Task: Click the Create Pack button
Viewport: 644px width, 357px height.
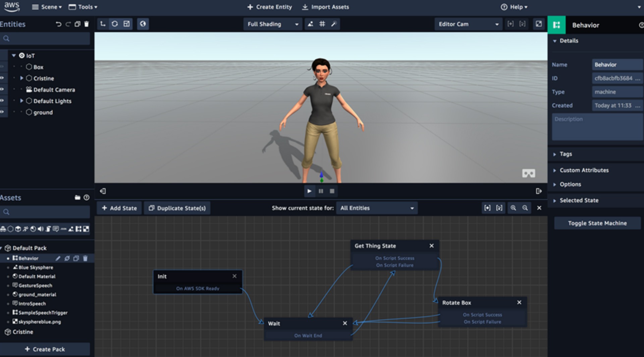Action: pos(45,349)
